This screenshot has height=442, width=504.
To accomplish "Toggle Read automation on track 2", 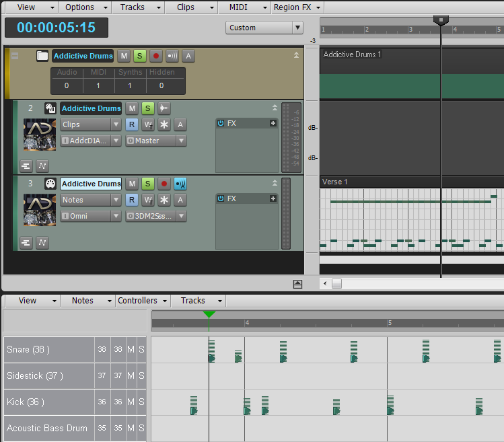I will pyautogui.click(x=132, y=124).
